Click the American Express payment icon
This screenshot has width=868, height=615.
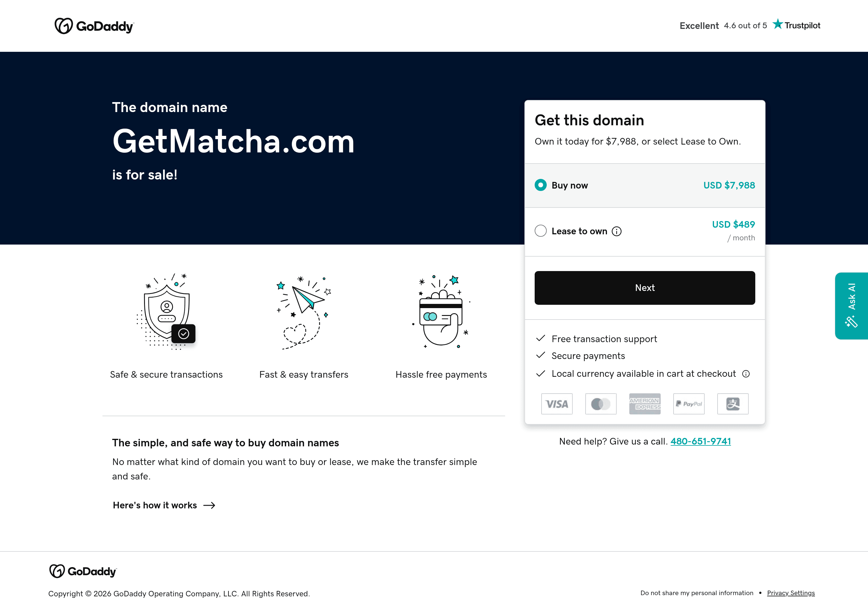pos(645,404)
